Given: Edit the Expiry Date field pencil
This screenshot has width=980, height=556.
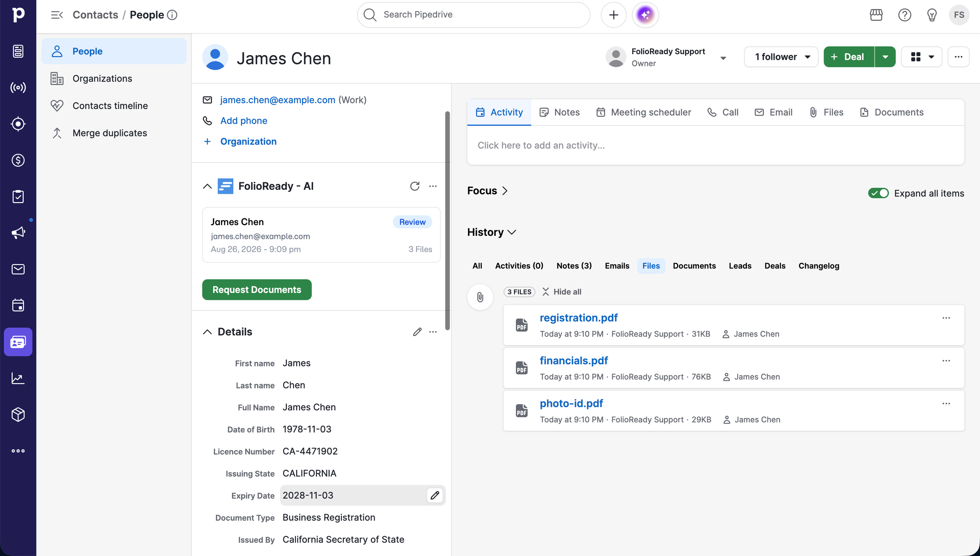Looking at the screenshot, I should [435, 495].
